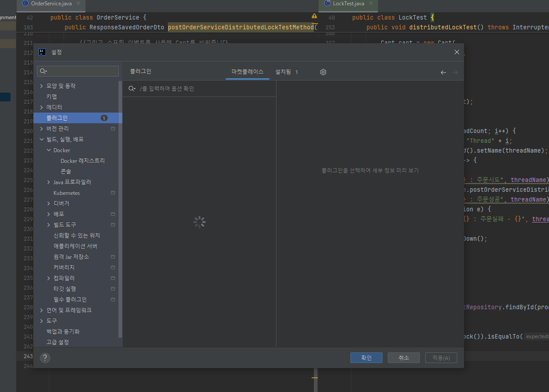The image size is (549, 392).
Task: Focus the settings search field
Action: 78,71
